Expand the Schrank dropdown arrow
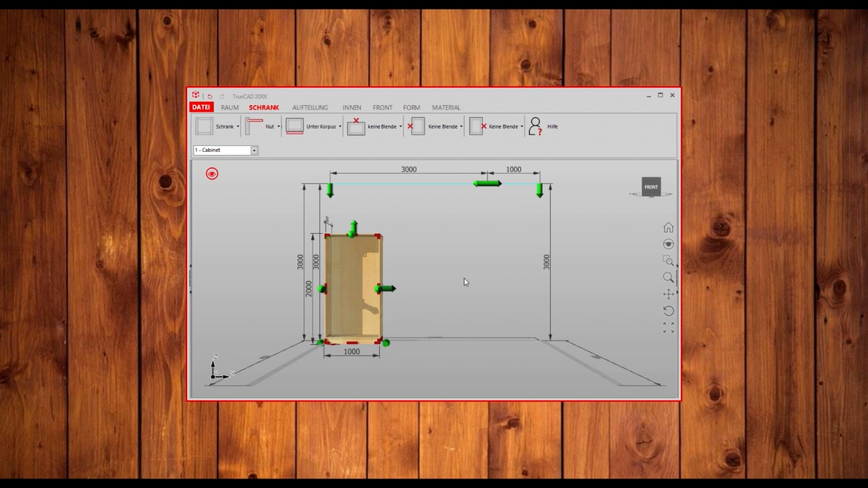Image resolution: width=868 pixels, height=488 pixels. pyautogui.click(x=238, y=127)
